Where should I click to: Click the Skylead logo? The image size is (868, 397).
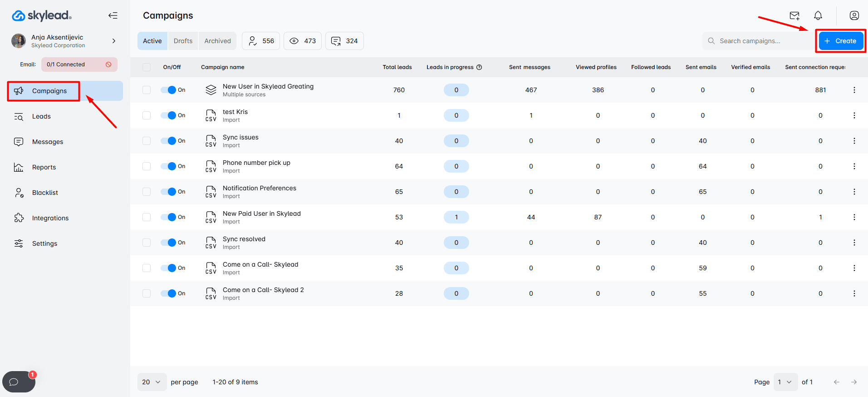(42, 15)
